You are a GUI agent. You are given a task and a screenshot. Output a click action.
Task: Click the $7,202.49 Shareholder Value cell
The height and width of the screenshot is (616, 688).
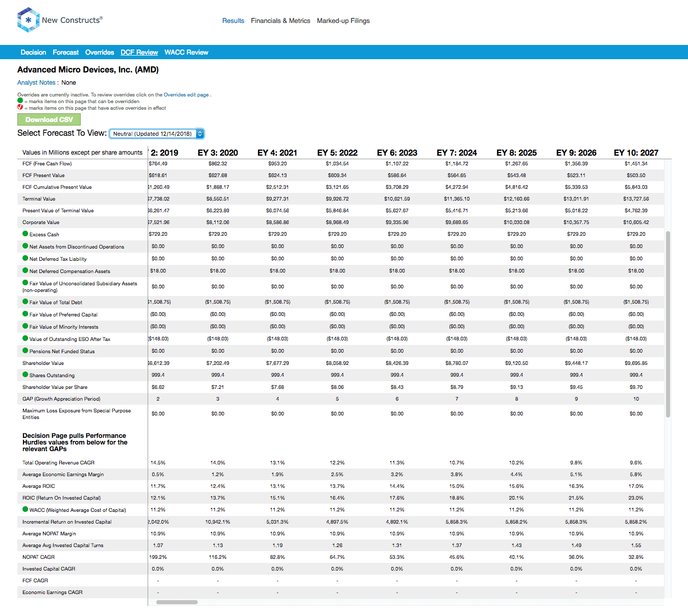tap(218, 363)
